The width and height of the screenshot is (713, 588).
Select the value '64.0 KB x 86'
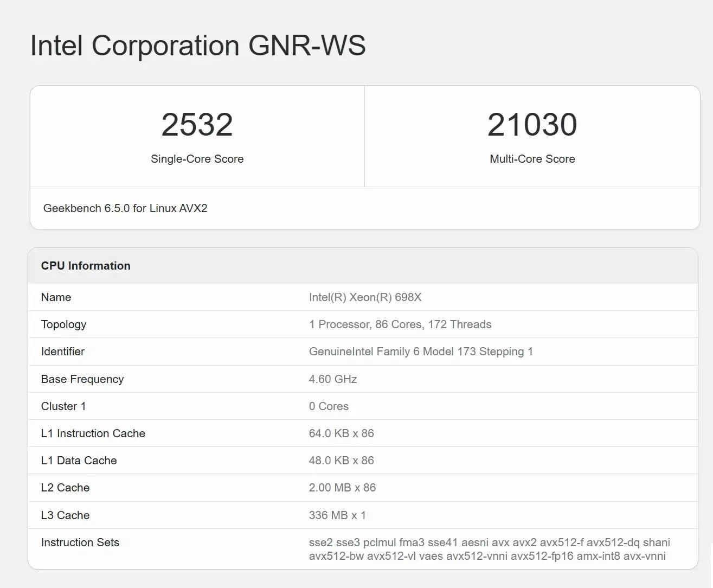[342, 433]
